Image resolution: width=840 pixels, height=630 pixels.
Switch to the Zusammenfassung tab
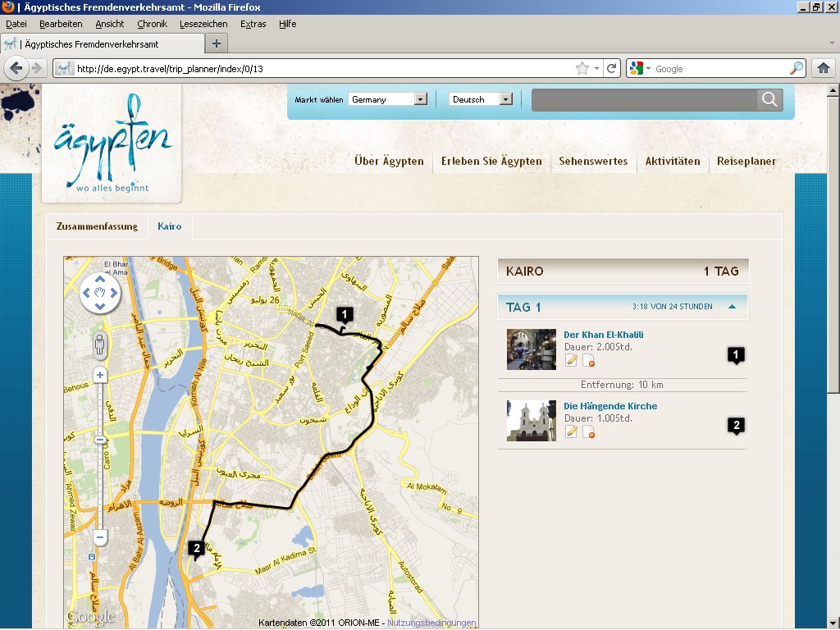95,226
